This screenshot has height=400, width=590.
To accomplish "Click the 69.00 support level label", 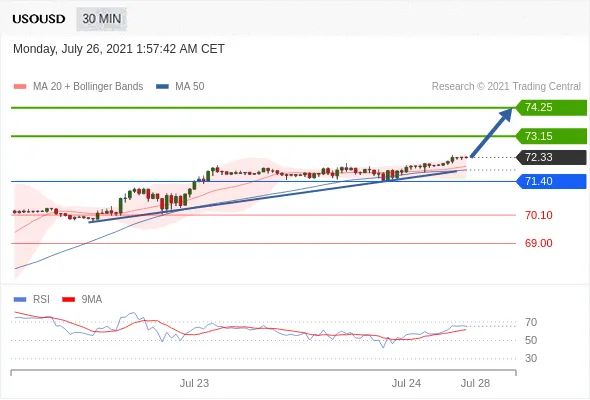I will click(538, 243).
